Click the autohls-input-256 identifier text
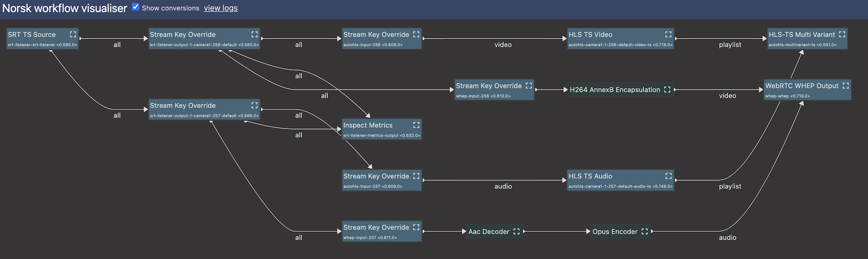The image size is (868, 259). click(373, 45)
